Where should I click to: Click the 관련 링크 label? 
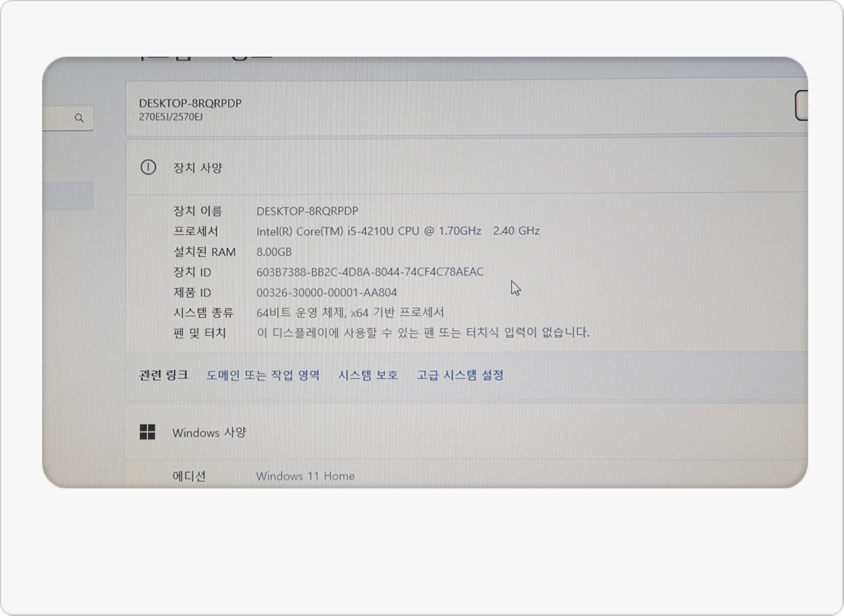(x=164, y=375)
